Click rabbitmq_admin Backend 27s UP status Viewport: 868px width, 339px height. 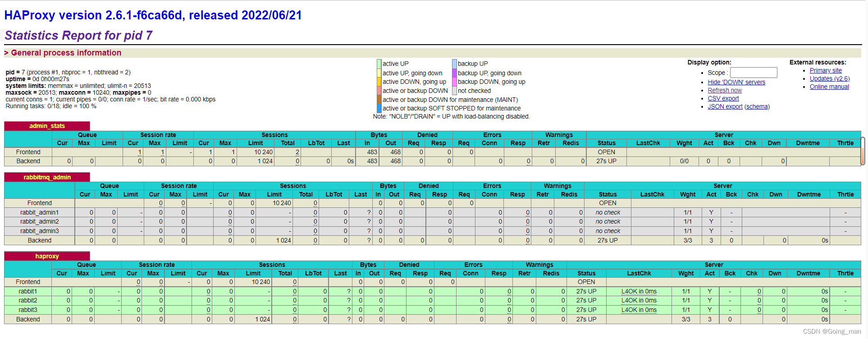coord(608,240)
